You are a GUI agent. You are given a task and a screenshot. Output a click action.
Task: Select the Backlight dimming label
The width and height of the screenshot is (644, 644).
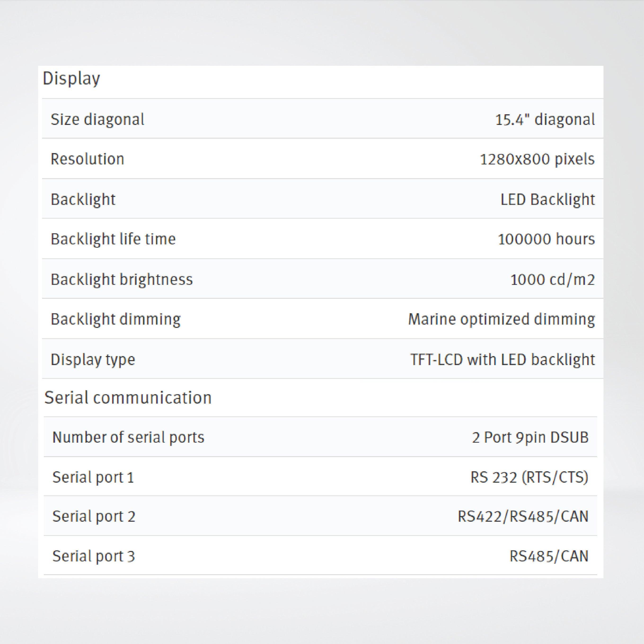coord(116,319)
